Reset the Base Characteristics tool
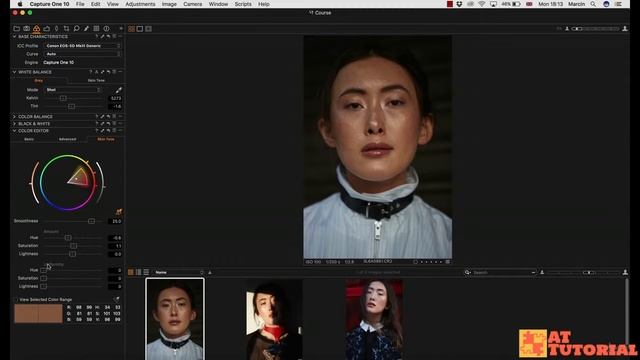 point(109,36)
